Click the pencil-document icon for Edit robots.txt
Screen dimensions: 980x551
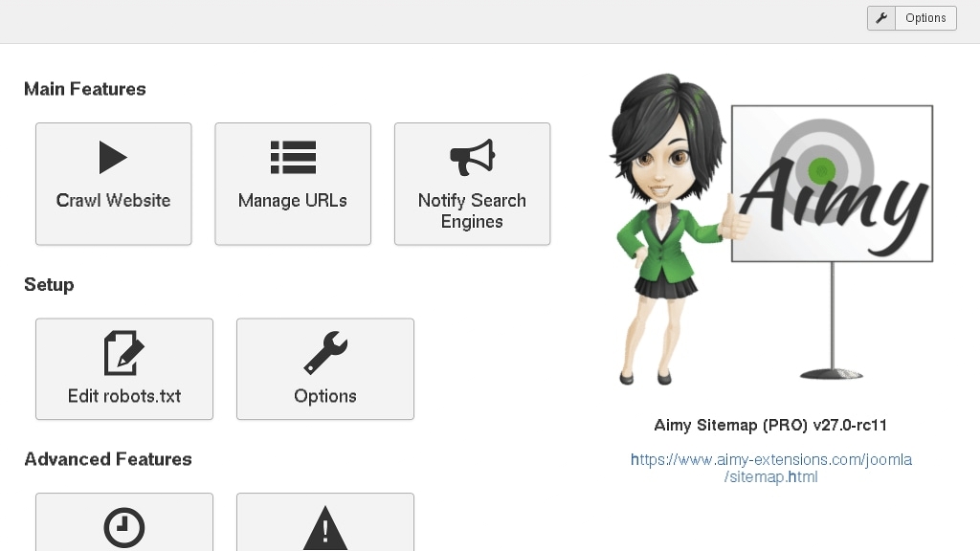[x=124, y=353]
